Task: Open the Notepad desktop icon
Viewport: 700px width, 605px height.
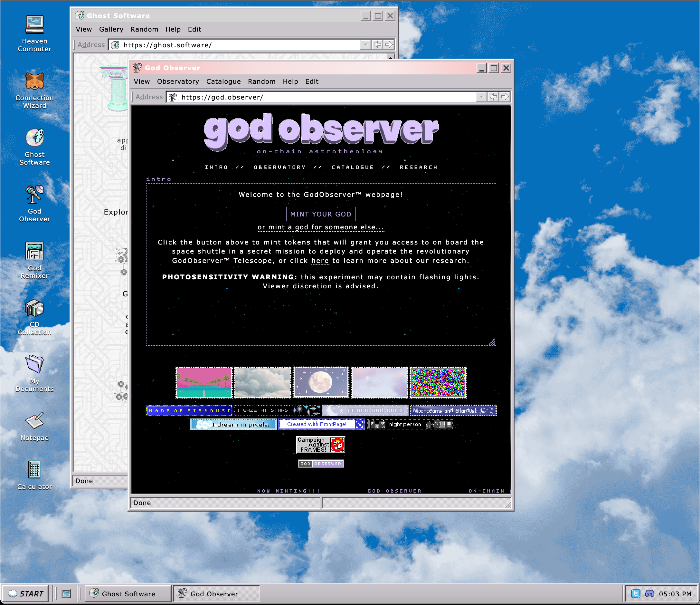Action: tap(34, 421)
